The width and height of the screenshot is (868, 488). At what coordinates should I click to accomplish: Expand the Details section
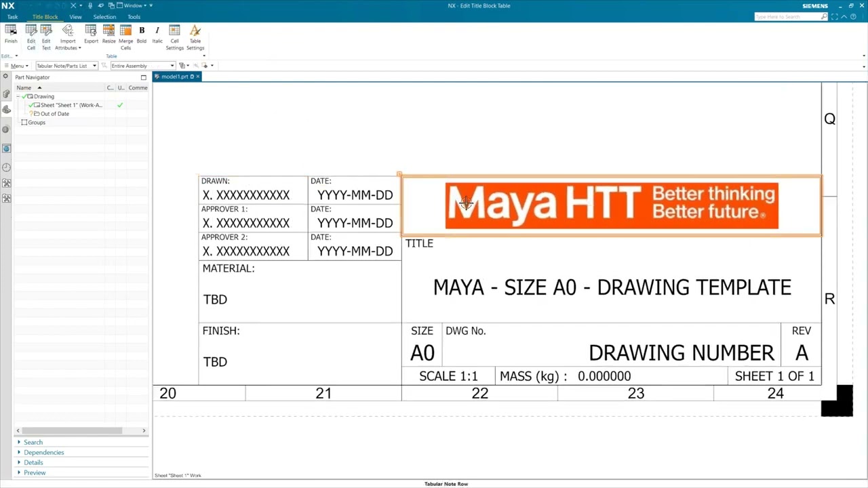pyautogui.click(x=33, y=462)
